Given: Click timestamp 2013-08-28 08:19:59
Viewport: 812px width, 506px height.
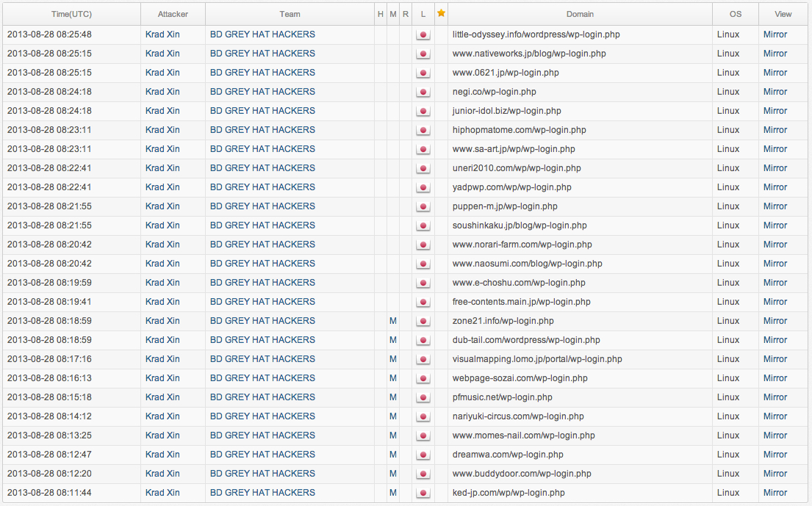Looking at the screenshot, I should (49, 283).
